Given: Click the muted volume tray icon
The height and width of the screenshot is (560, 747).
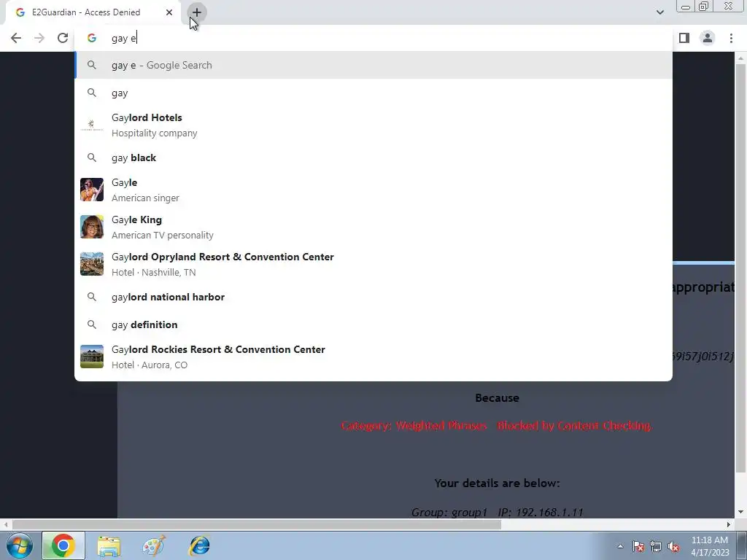Looking at the screenshot, I should coord(673,546).
